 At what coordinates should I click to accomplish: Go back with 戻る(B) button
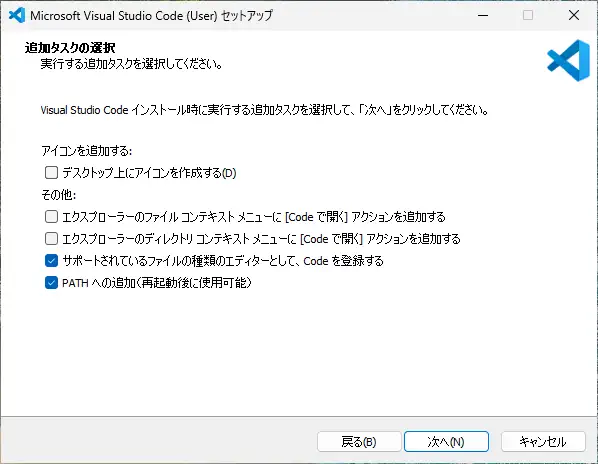click(x=359, y=442)
